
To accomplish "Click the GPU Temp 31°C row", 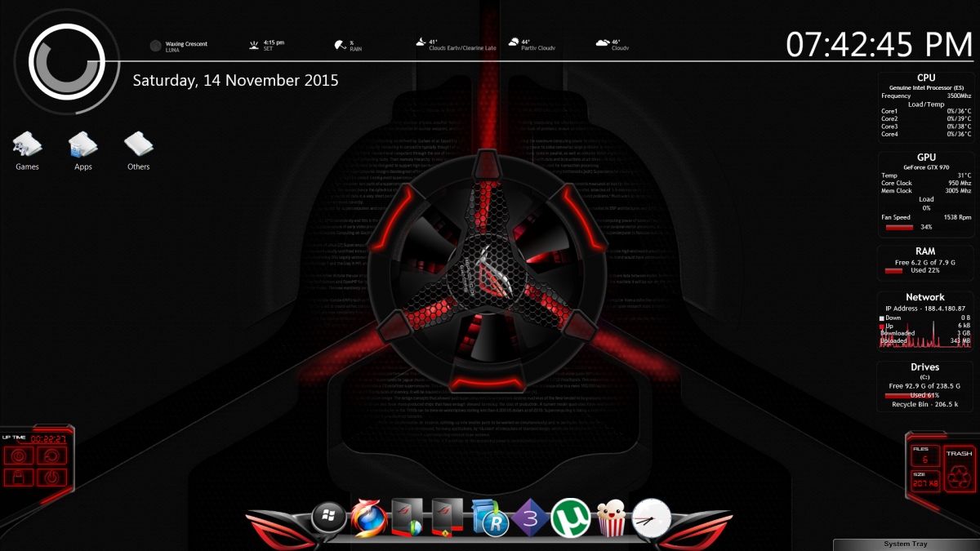I will [x=925, y=175].
